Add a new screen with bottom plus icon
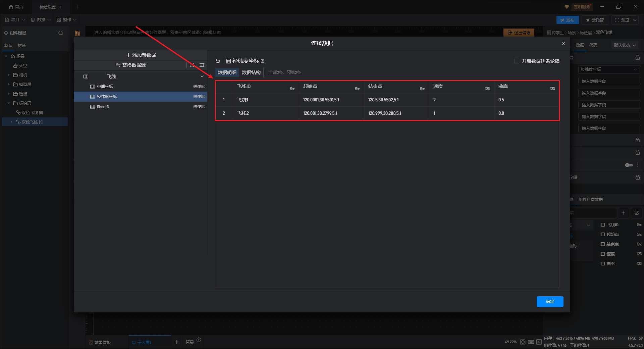This screenshot has height=349, width=644. click(x=177, y=342)
